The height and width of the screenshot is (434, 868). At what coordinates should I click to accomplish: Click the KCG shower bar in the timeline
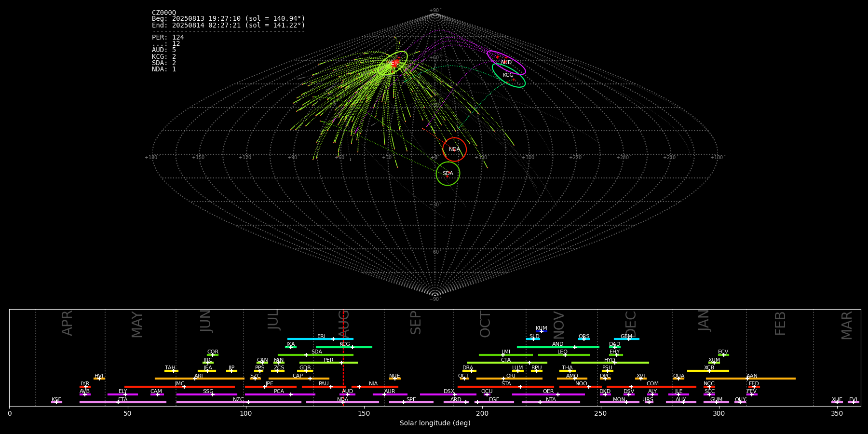(344, 347)
